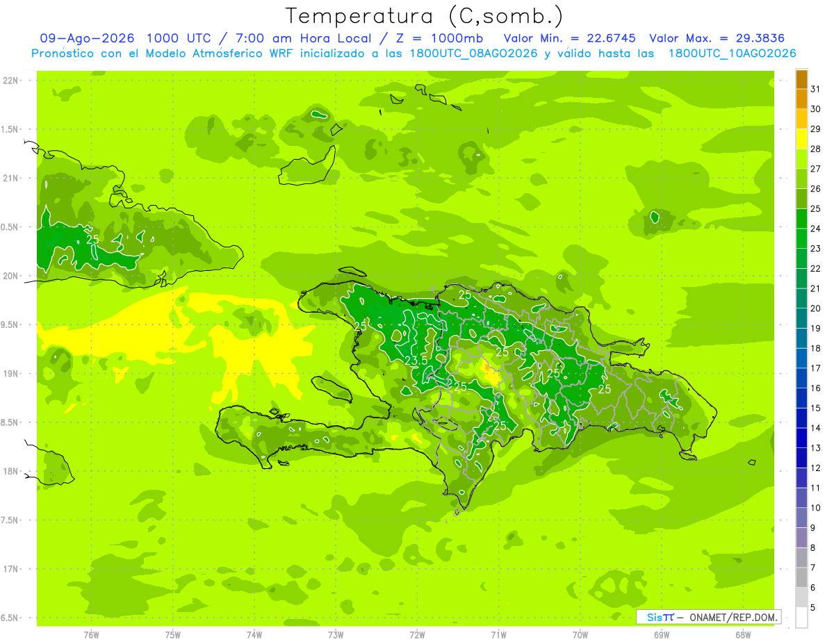Click the amber swatch between legend 29 and 30
The width and height of the screenshot is (834, 644).
(801, 119)
